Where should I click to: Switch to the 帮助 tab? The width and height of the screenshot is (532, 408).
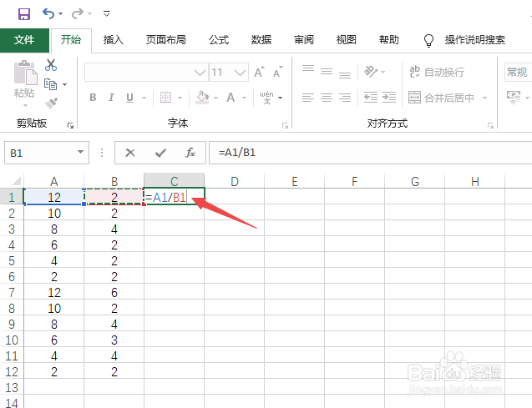389,40
